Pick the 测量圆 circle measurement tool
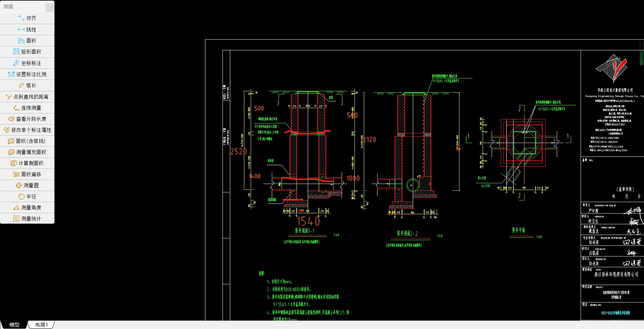Screen dimensions: 644x329 click(x=27, y=185)
